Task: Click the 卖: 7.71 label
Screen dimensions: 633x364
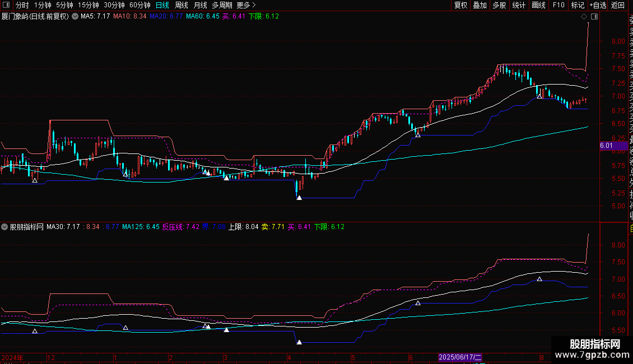Action: [x=273, y=227]
